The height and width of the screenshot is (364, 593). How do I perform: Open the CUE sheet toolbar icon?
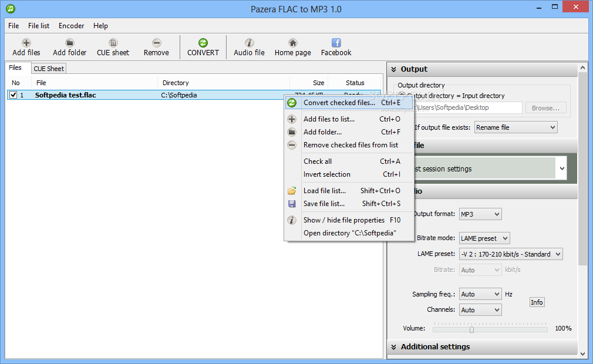(113, 43)
